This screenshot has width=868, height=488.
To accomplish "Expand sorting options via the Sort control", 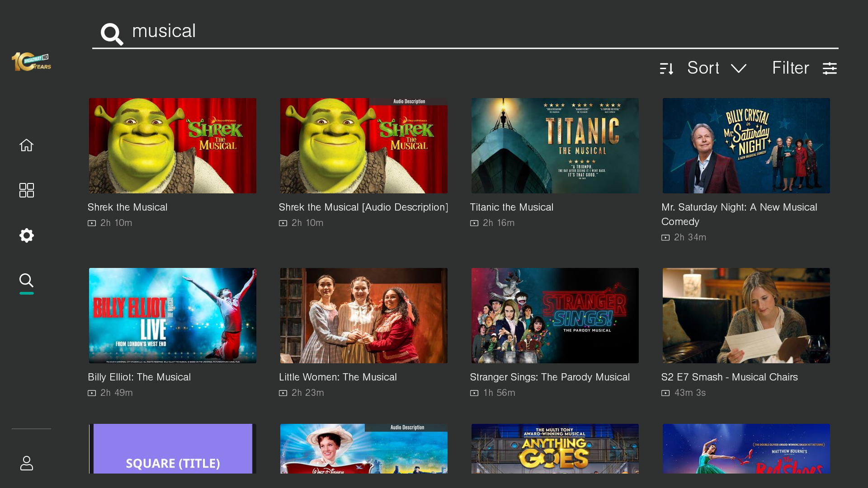I will click(x=703, y=68).
